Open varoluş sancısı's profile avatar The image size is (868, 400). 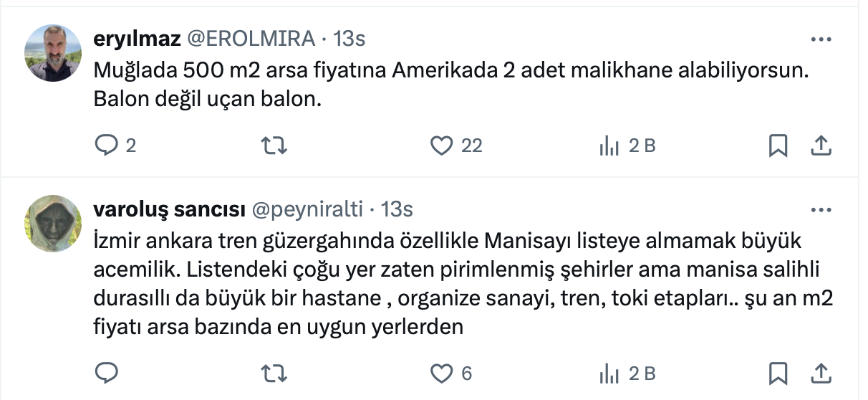coord(53,224)
